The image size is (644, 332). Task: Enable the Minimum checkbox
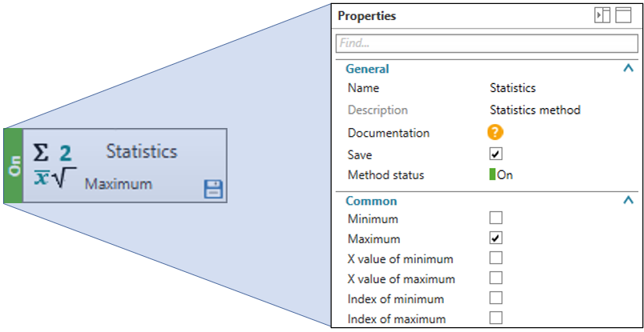click(496, 218)
